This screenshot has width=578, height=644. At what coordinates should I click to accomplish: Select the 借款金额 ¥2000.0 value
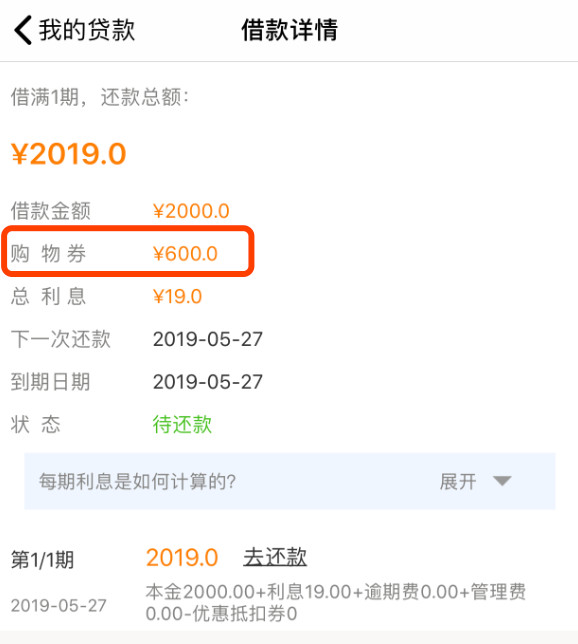[191, 211]
